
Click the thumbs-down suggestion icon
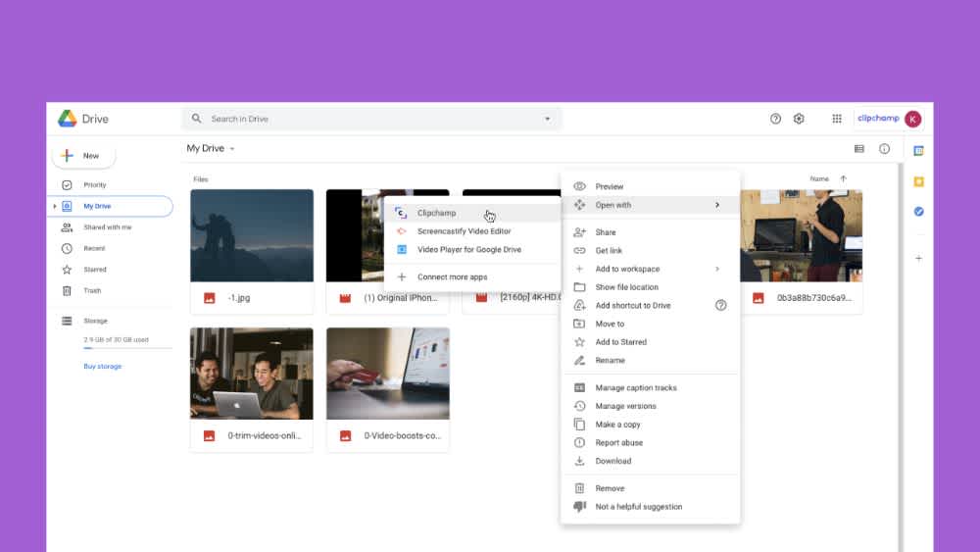point(579,506)
